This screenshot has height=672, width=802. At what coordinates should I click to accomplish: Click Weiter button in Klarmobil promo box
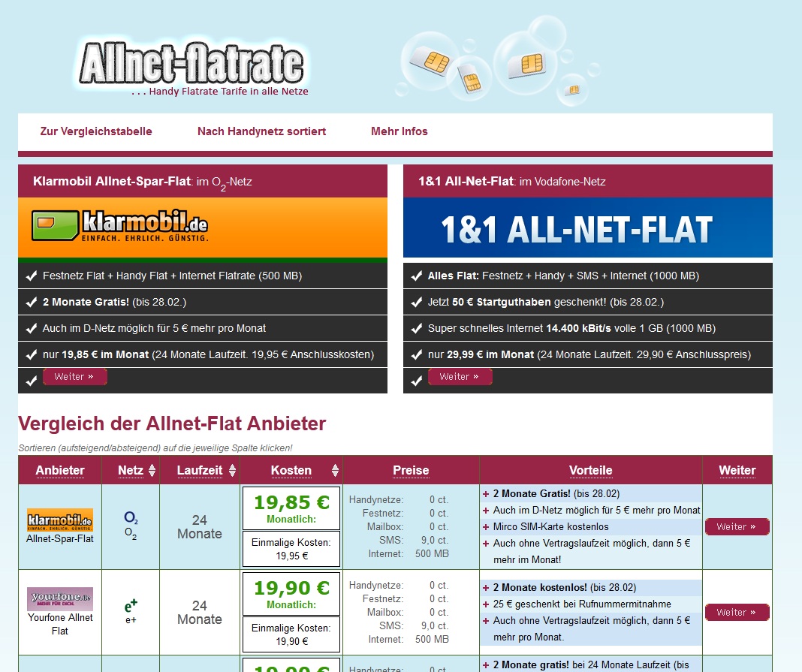[x=74, y=377]
